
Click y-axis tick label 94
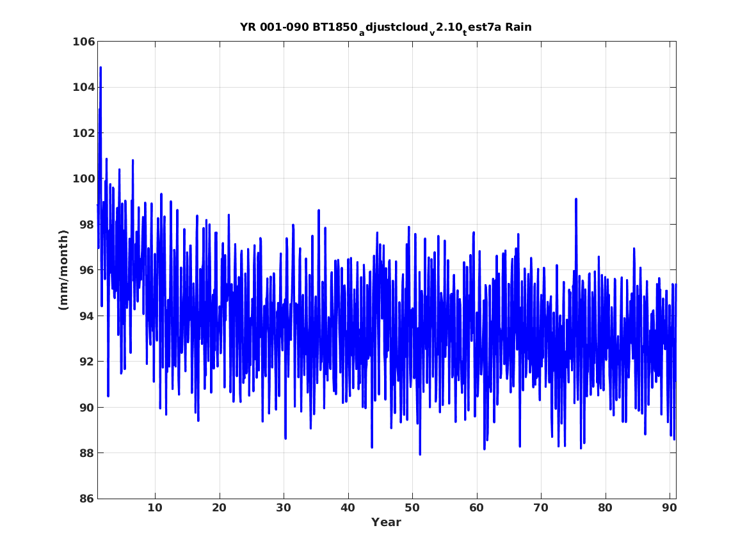coord(87,316)
